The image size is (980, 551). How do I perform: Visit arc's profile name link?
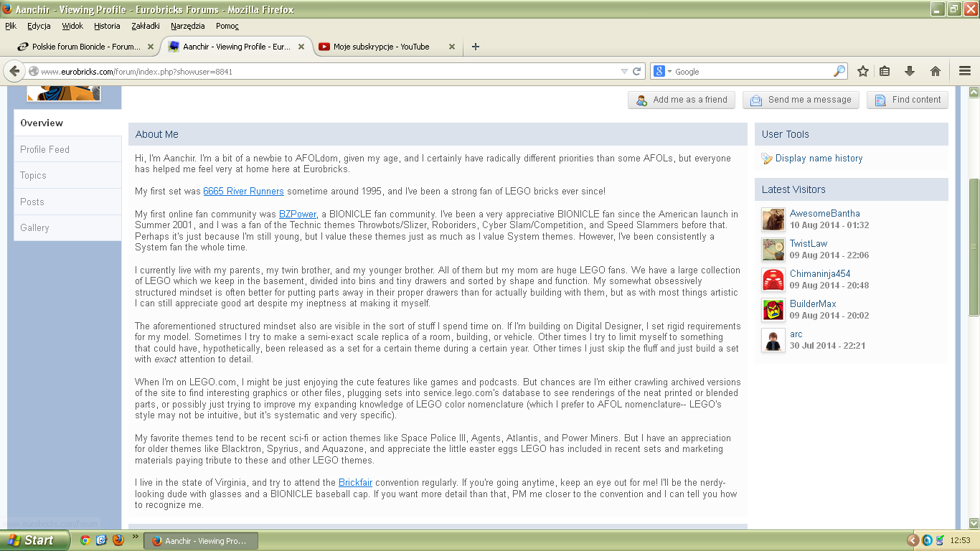[796, 334]
